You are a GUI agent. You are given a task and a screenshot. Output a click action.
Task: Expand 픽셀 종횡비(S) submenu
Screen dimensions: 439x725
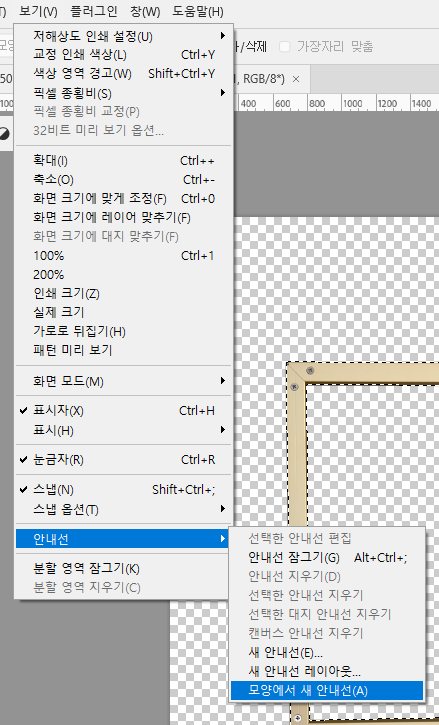124,93
